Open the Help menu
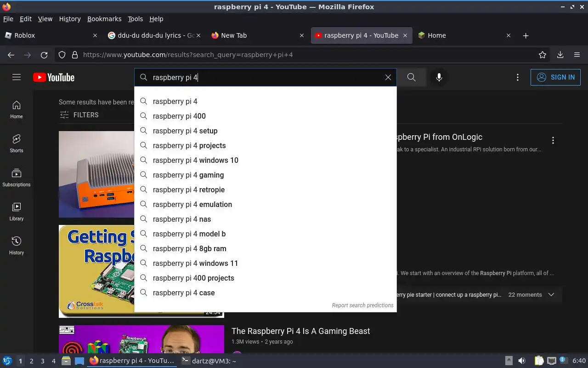 coord(156,19)
